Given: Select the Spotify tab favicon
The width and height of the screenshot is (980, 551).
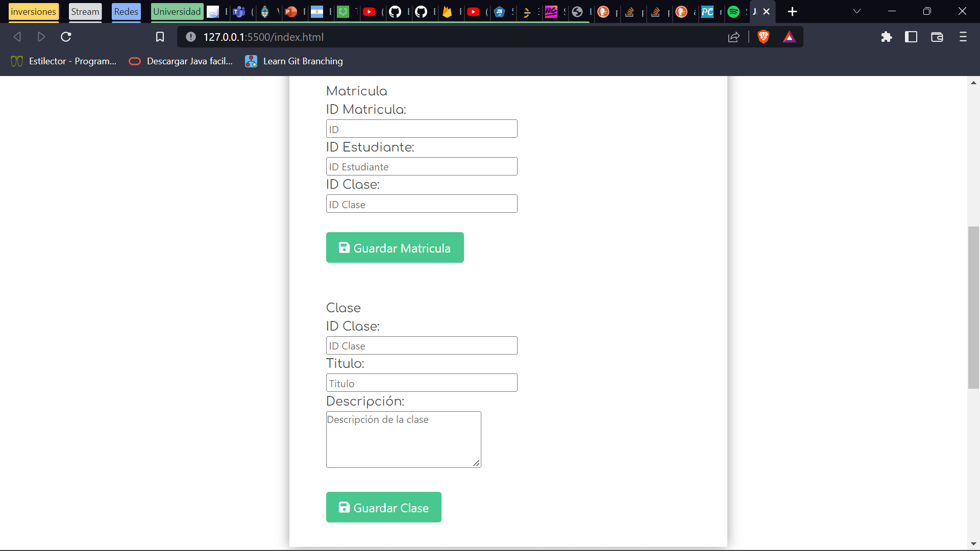Looking at the screenshot, I should (x=735, y=11).
